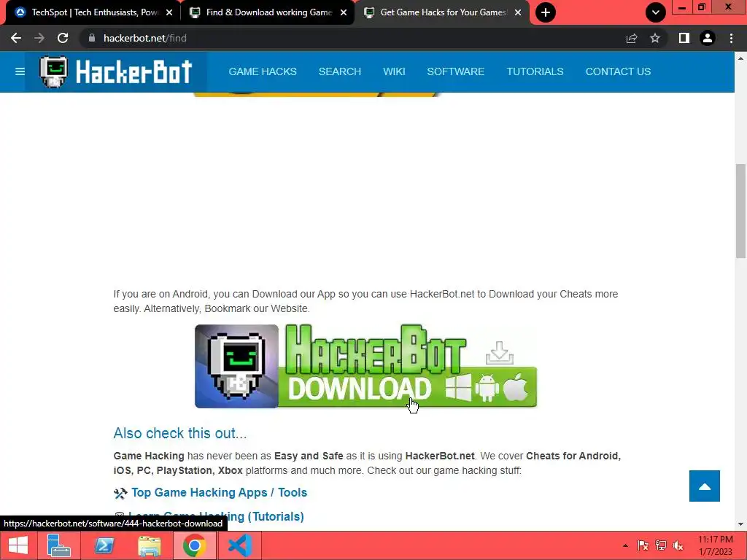Open Top Game Hacking Apps / Tools link
Viewport: 747px width, 560px height.
(219, 492)
